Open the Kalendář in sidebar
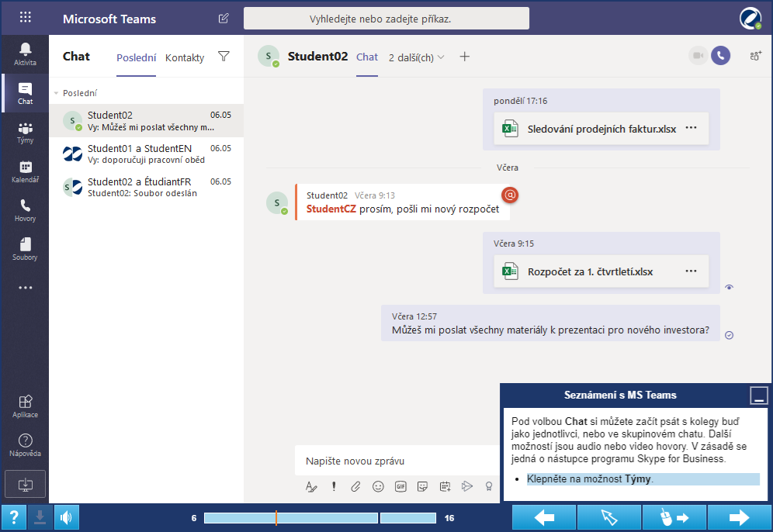Image resolution: width=773 pixels, height=532 pixels. [25, 171]
